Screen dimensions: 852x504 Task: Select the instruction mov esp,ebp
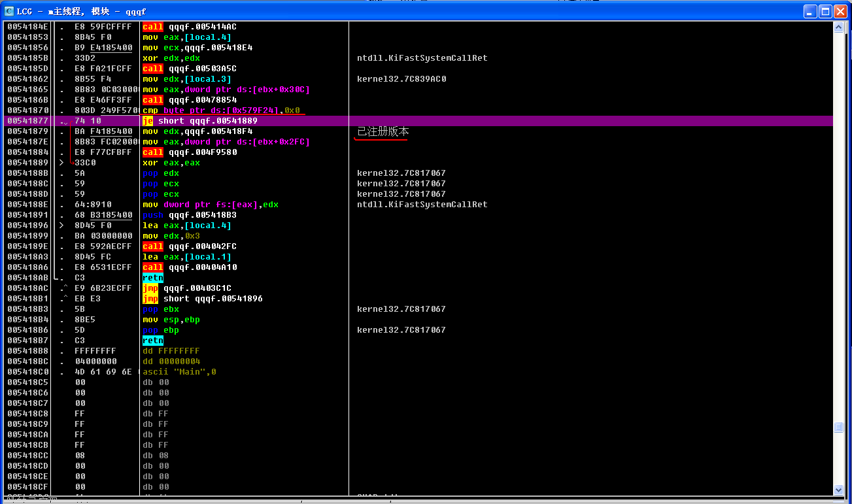[171, 320]
